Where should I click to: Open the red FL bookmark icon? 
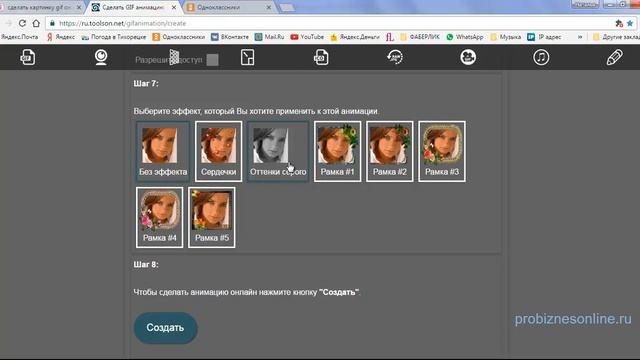[390, 37]
